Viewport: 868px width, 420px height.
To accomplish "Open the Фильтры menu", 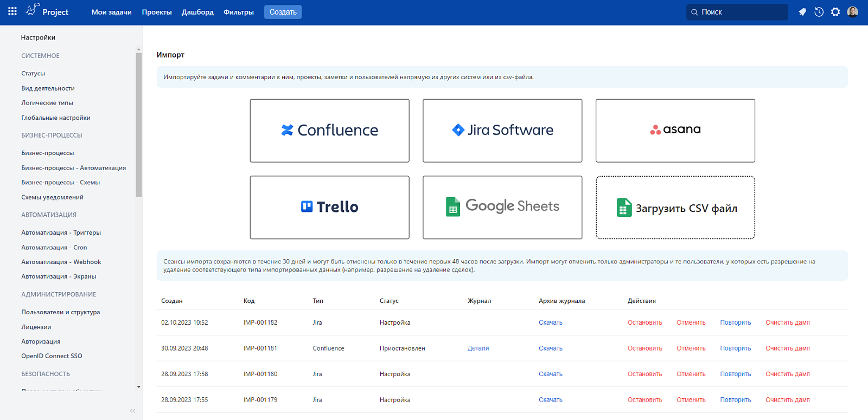I will click(x=239, y=12).
